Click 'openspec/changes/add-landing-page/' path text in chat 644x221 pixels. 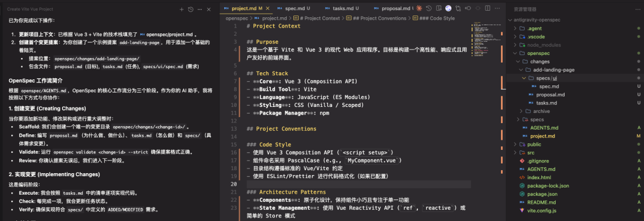click(x=97, y=59)
